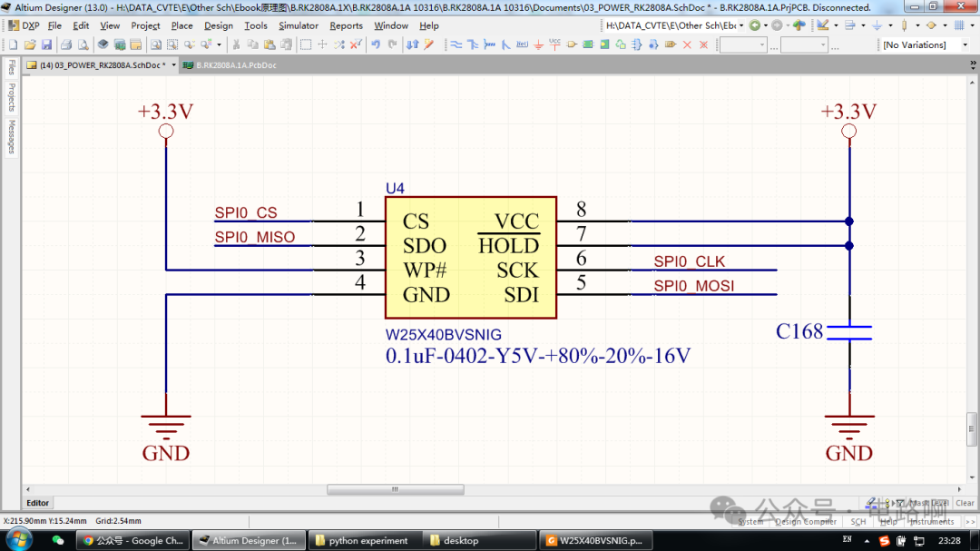
Task: Open the Utility Tools drawing dropdown
Action: (837, 25)
